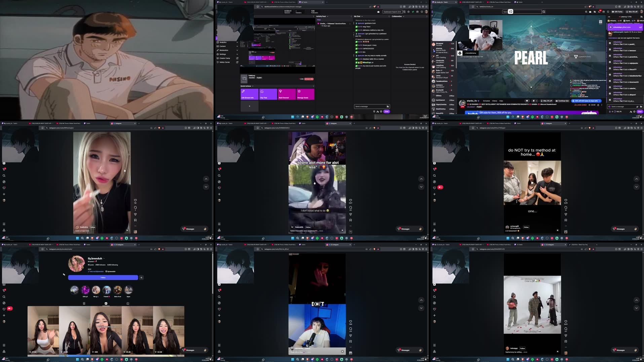The height and width of the screenshot is (362, 644).
Task: Open Create plus icon in 'DON'T' reel sidebar
Action: click(x=219, y=316)
